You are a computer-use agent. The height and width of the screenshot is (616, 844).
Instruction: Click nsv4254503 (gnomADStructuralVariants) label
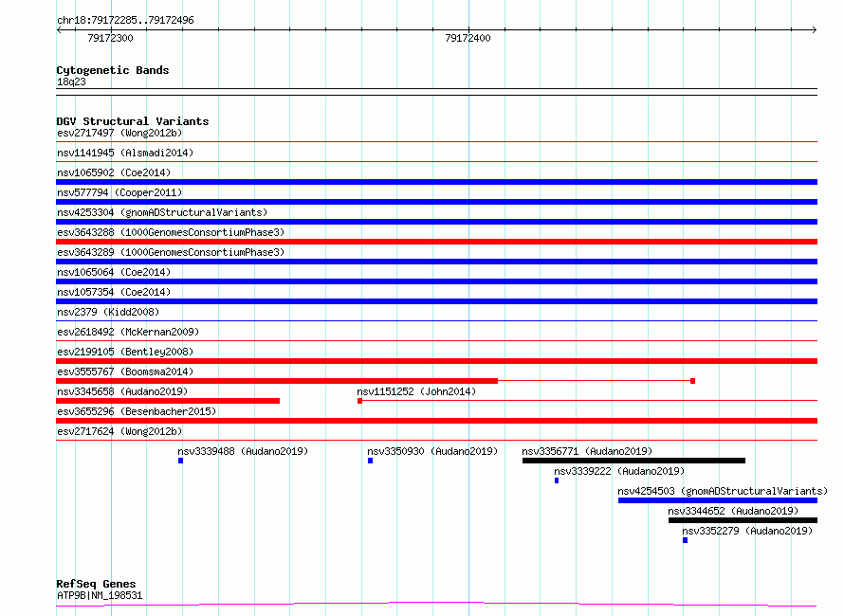click(723, 491)
